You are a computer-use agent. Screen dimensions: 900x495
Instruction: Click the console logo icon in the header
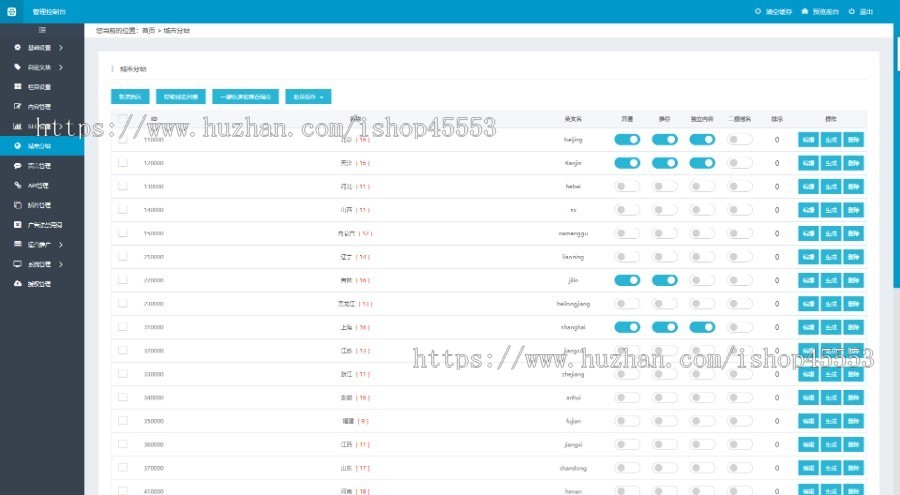pyautogui.click(x=11, y=11)
